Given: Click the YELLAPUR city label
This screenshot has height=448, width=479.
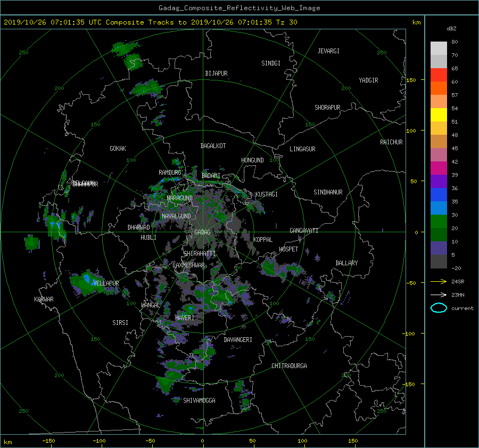Looking at the screenshot, I should click(106, 283).
